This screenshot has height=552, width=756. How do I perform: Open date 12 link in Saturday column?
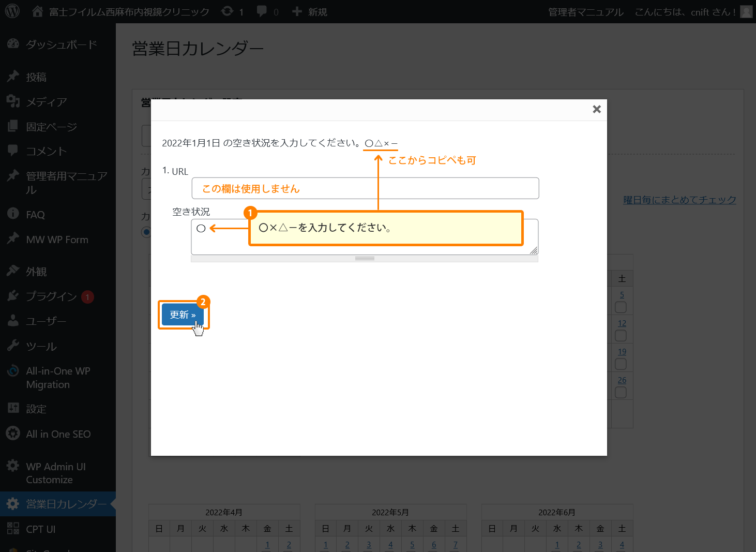(x=622, y=323)
